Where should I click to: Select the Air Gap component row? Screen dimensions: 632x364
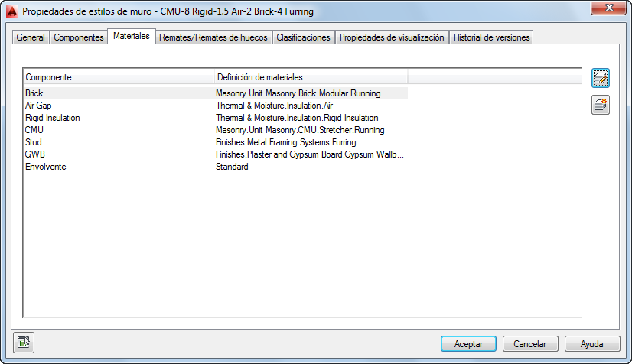216,106
